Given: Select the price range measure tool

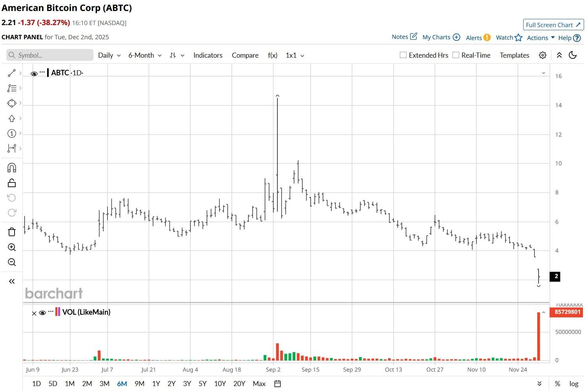Looking at the screenshot, I should pos(12,148).
